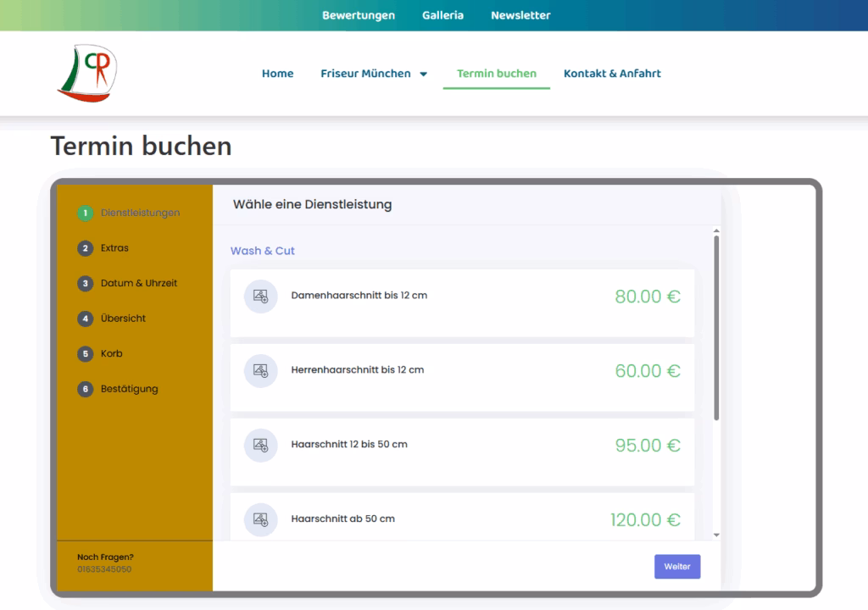Click the Datum & Uhrzeit step label

pyautogui.click(x=139, y=284)
